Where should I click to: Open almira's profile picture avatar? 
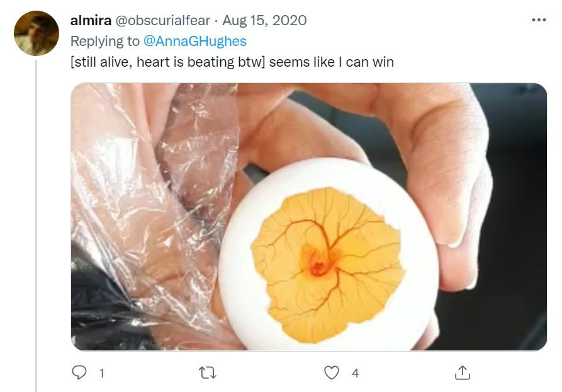[x=37, y=33]
